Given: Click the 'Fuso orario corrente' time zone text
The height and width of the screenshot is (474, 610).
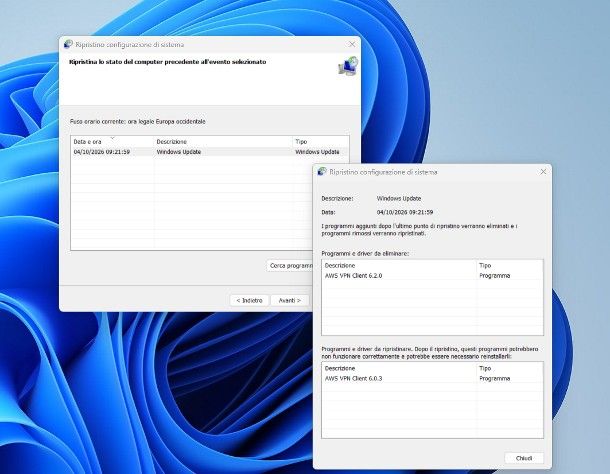Looking at the screenshot, I should (137, 121).
